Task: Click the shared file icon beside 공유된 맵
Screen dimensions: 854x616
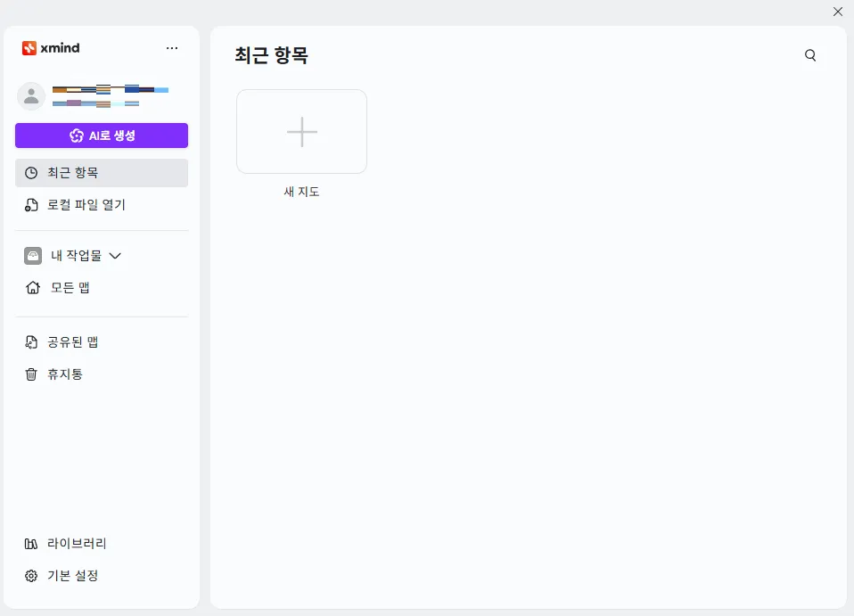Action: [x=31, y=341]
